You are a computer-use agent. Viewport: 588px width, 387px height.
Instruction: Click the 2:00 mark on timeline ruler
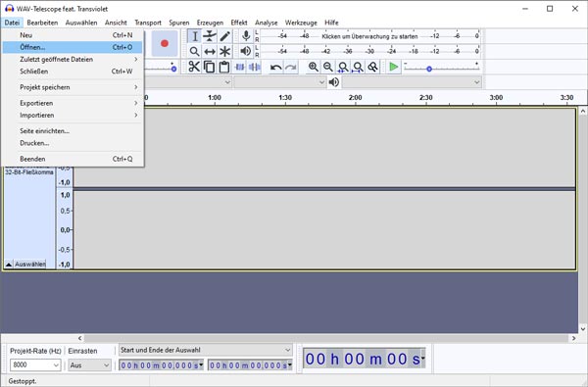[x=355, y=98]
